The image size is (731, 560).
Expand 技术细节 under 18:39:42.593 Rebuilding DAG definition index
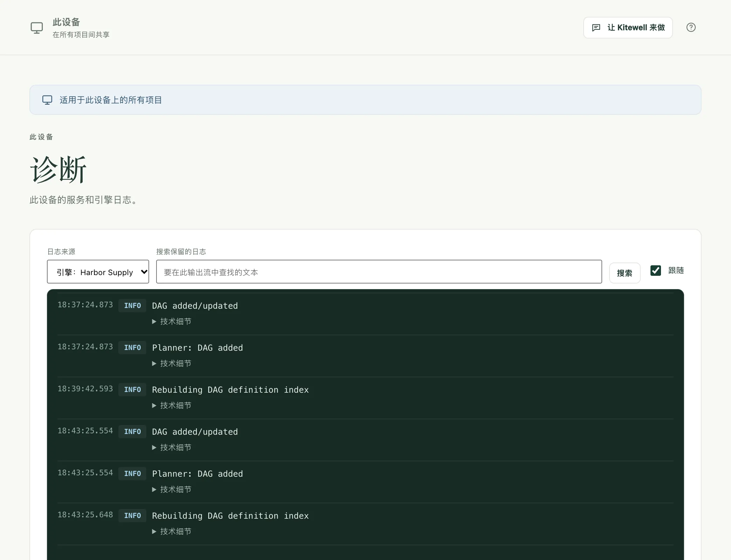(172, 405)
